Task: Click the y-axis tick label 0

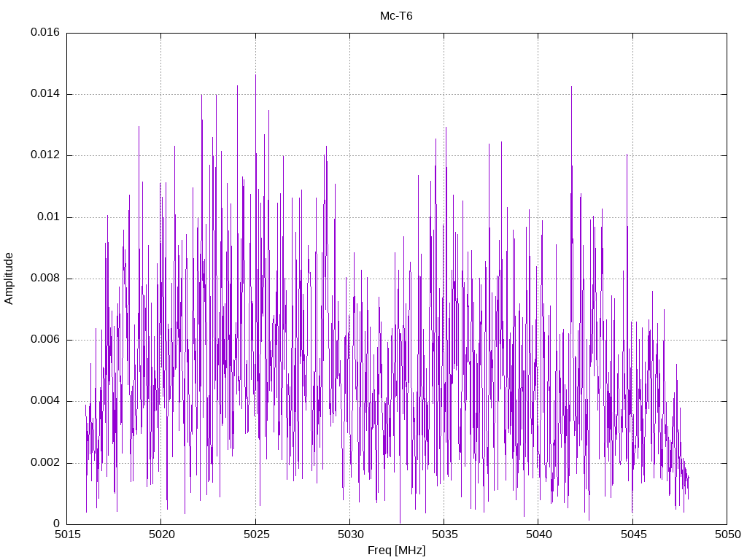Action: pyautogui.click(x=57, y=524)
